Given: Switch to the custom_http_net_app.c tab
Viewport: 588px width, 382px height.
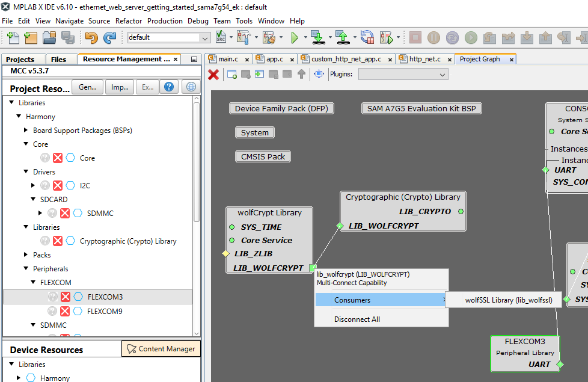Looking at the screenshot, I should [x=346, y=60].
